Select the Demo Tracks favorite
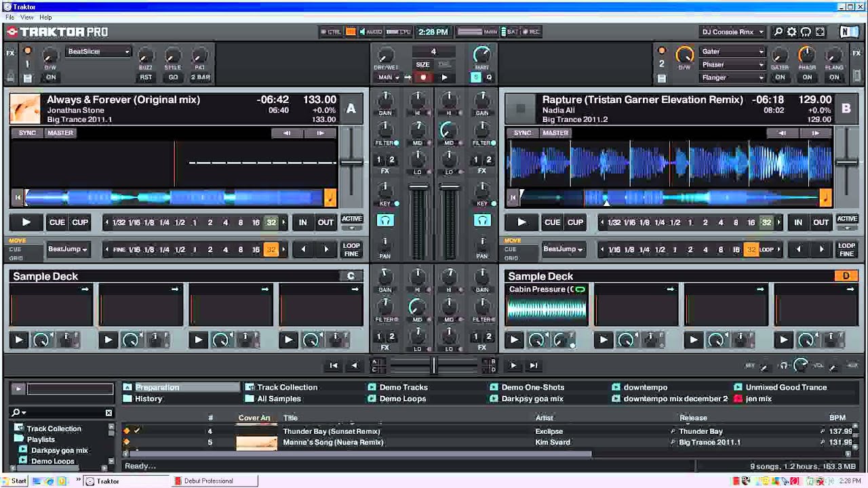 tap(403, 387)
